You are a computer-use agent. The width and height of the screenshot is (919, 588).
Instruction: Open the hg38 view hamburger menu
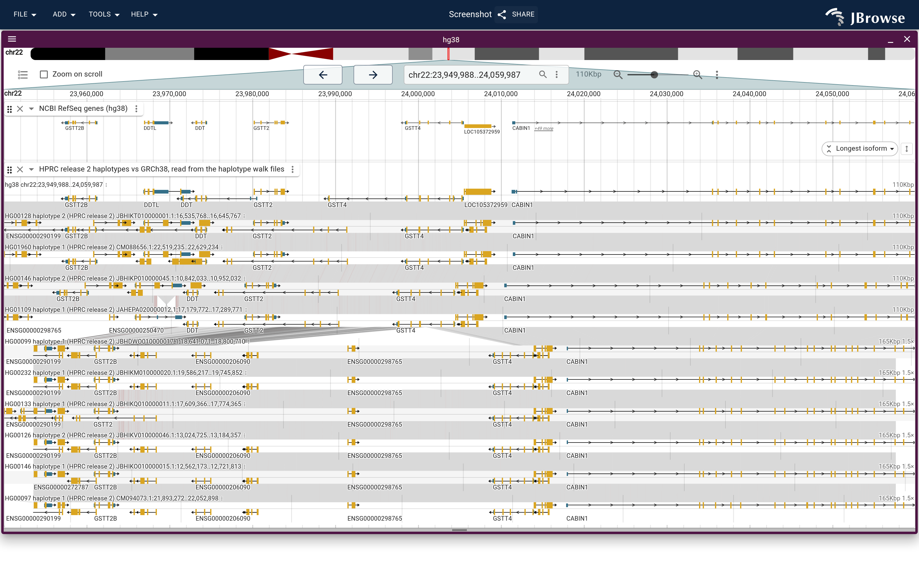click(12, 39)
